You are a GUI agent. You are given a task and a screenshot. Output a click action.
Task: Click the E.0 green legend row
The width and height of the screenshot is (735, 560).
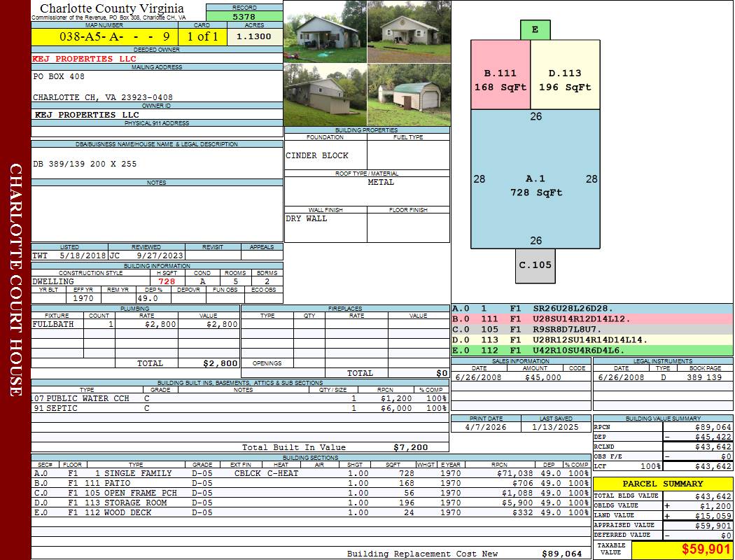[x=592, y=350]
